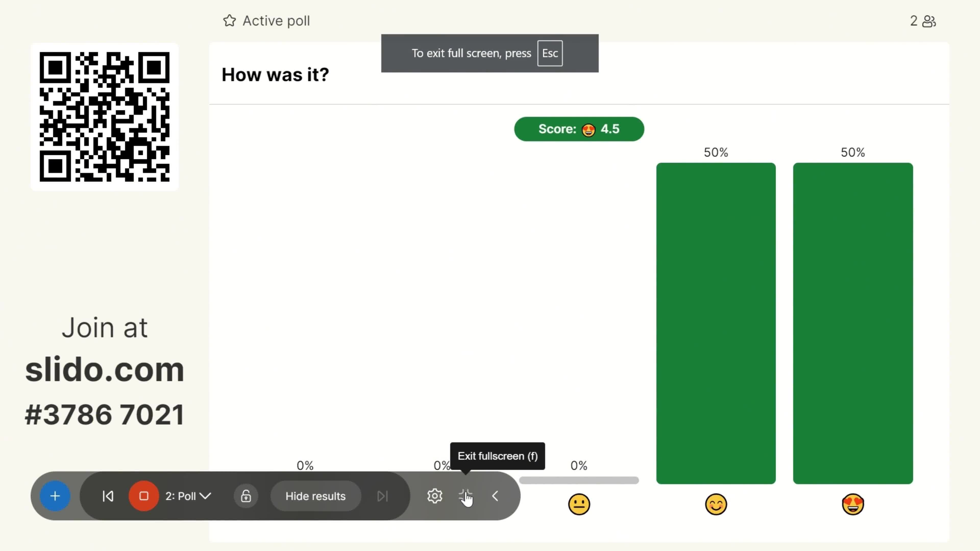The image size is (980, 551).
Task: Click the present mode fullscreen icon
Action: pos(465,496)
